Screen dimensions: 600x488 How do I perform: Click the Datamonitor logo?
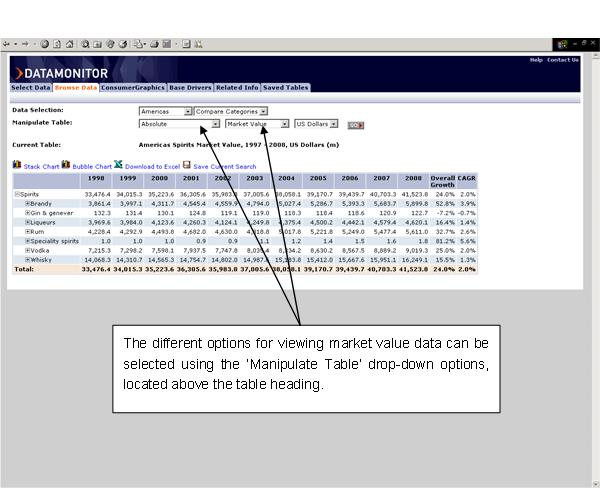[x=62, y=73]
